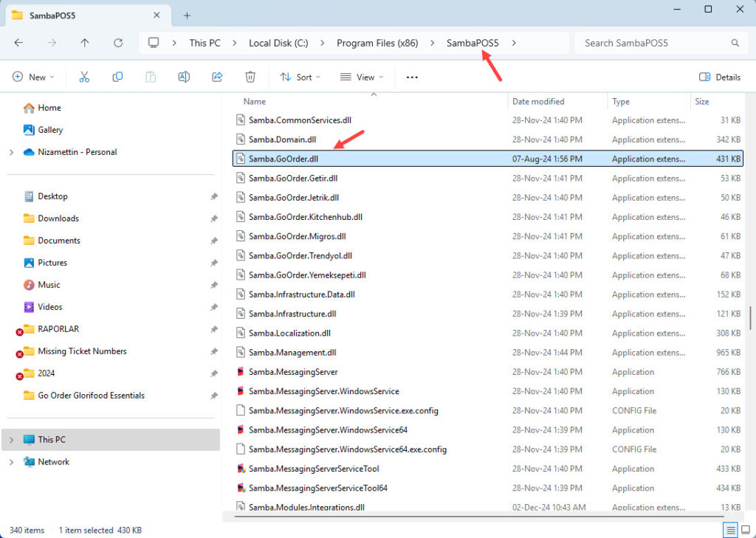Open Missing Ticket Numbers in sidebar

[x=82, y=351]
